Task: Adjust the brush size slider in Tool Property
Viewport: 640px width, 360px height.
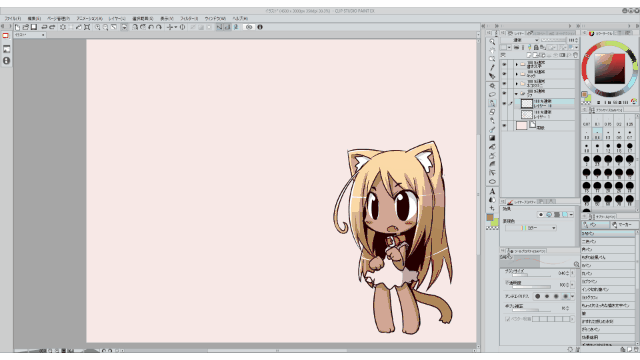Action: click(531, 275)
